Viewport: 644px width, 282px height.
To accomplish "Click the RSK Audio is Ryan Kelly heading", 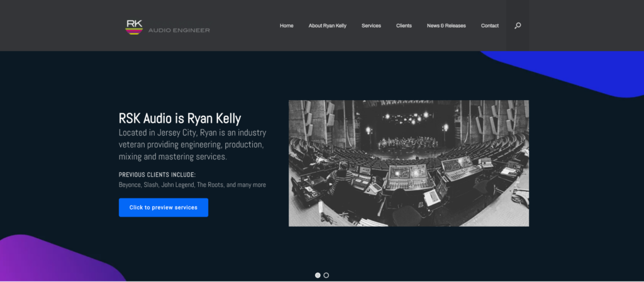I will pos(180,119).
